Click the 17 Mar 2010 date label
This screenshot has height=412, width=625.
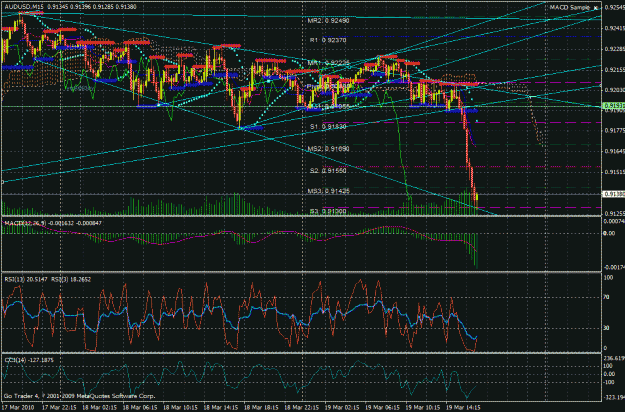pos(18,408)
